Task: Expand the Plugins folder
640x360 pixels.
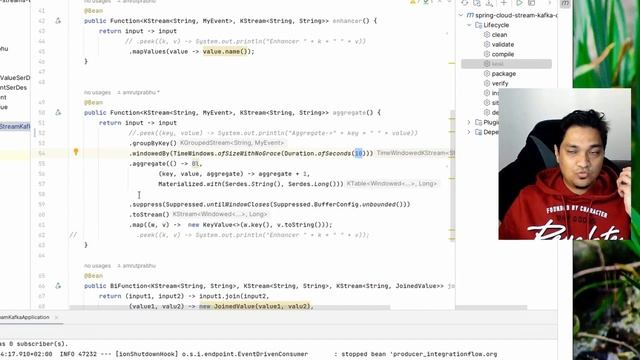Action: (469, 122)
